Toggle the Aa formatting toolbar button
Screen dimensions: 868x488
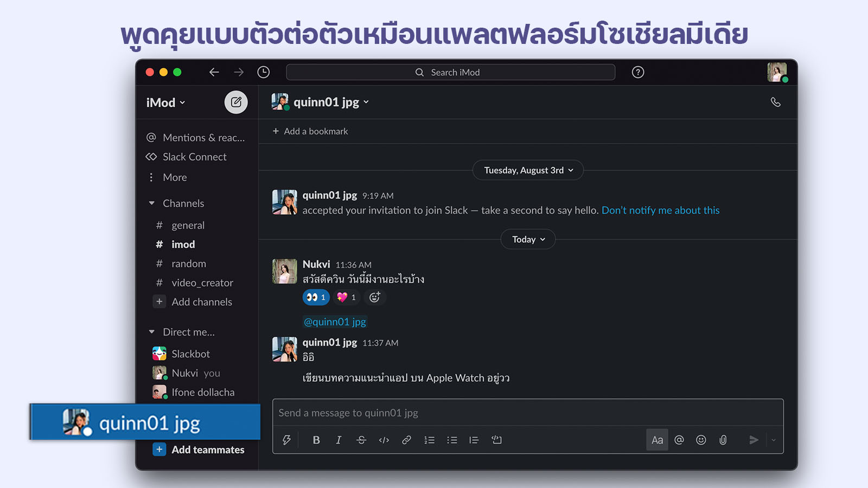click(x=657, y=440)
